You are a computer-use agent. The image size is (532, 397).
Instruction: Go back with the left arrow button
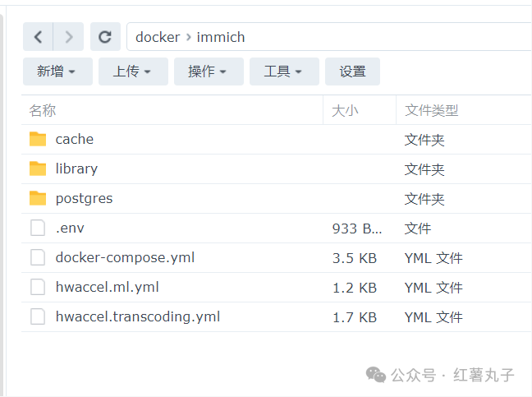(x=38, y=37)
